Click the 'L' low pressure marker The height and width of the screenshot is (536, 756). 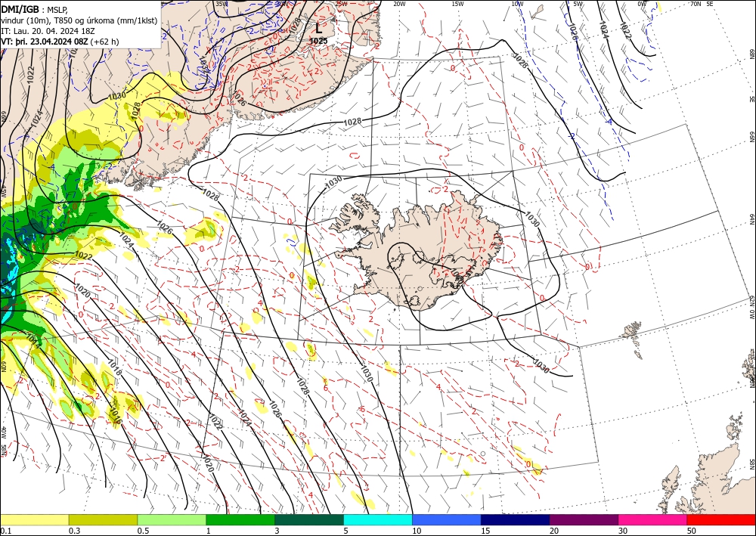click(x=319, y=29)
